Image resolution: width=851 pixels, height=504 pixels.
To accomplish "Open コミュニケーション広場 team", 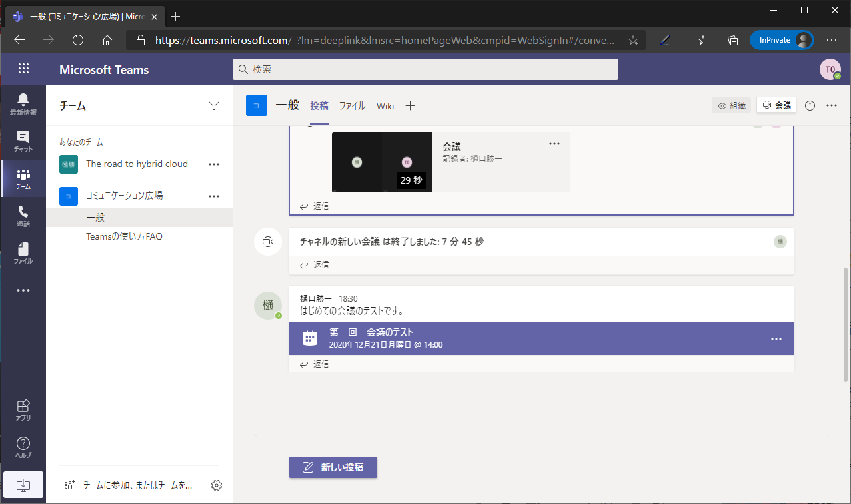I will click(125, 196).
